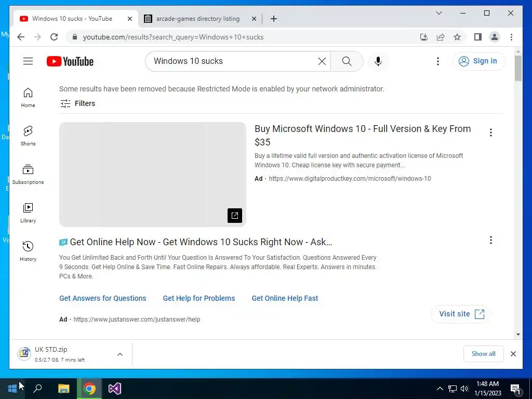Open YouTube settings three-dot menu next to Sign in
This screenshot has width=532, height=399.
coord(437,61)
